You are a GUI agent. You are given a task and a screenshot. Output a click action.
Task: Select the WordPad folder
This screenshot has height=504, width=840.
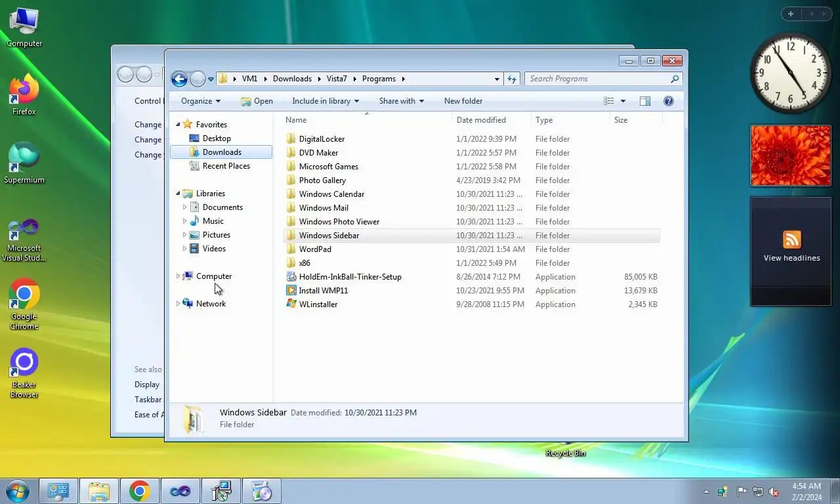pos(472,249)
